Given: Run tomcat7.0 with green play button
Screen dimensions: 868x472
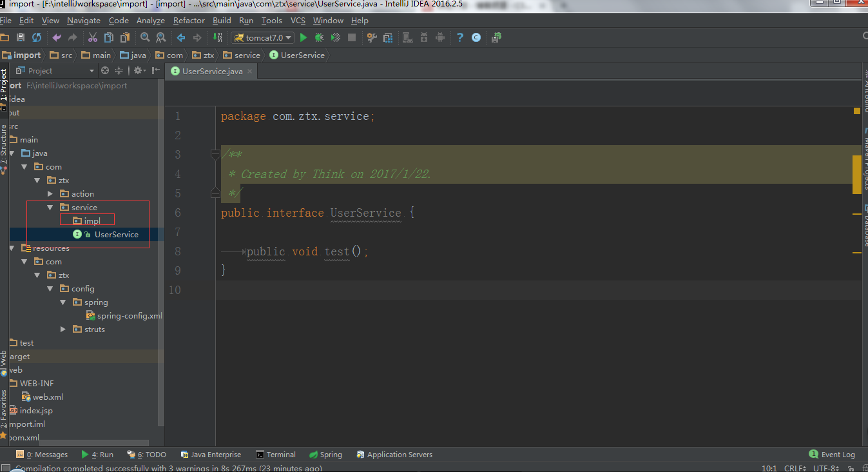Looking at the screenshot, I should pyautogui.click(x=304, y=37).
